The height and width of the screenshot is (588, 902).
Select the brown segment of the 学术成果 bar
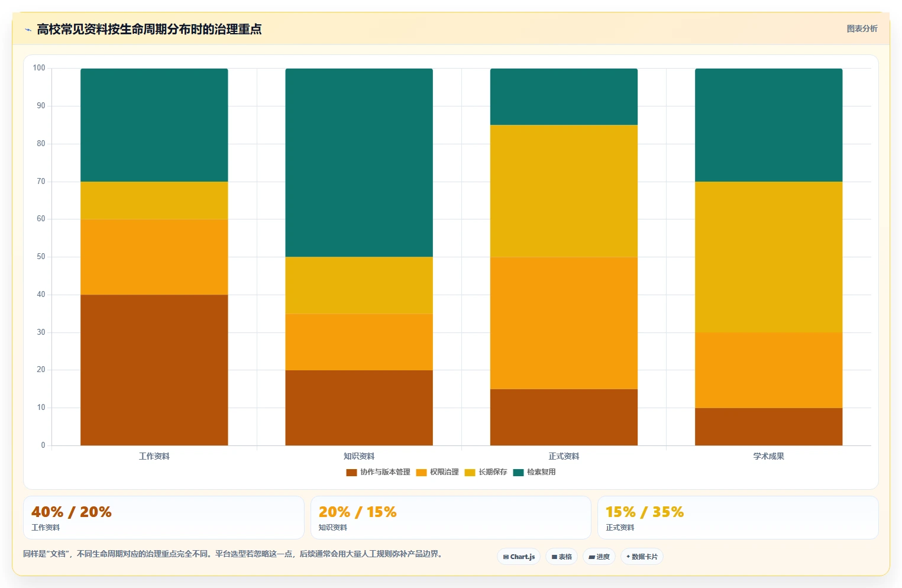(768, 427)
